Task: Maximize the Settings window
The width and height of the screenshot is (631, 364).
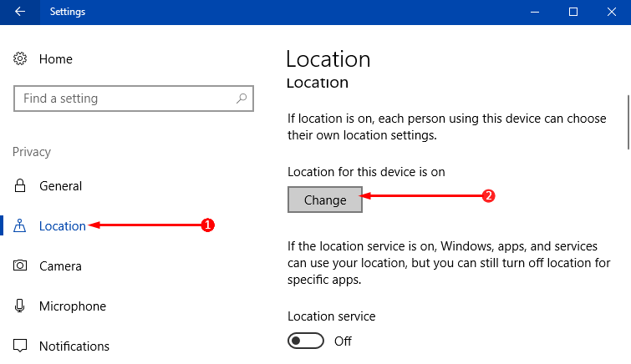Action: point(573,12)
